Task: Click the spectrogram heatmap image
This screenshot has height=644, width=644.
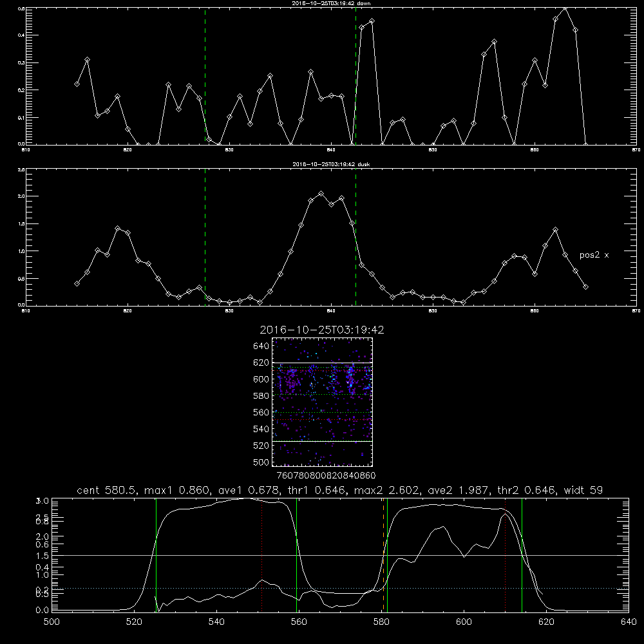Action: [x=323, y=402]
